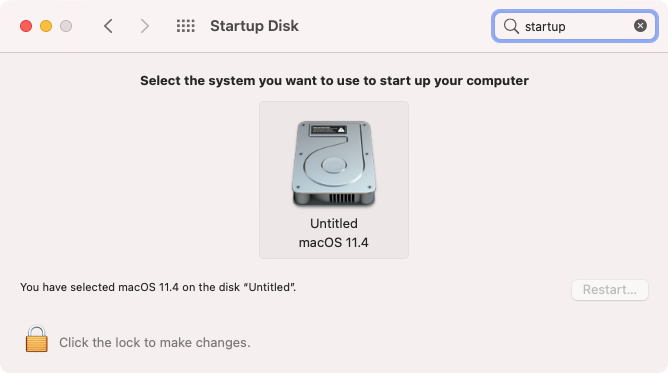Unlock preferences with the padlock icon

[x=37, y=339]
